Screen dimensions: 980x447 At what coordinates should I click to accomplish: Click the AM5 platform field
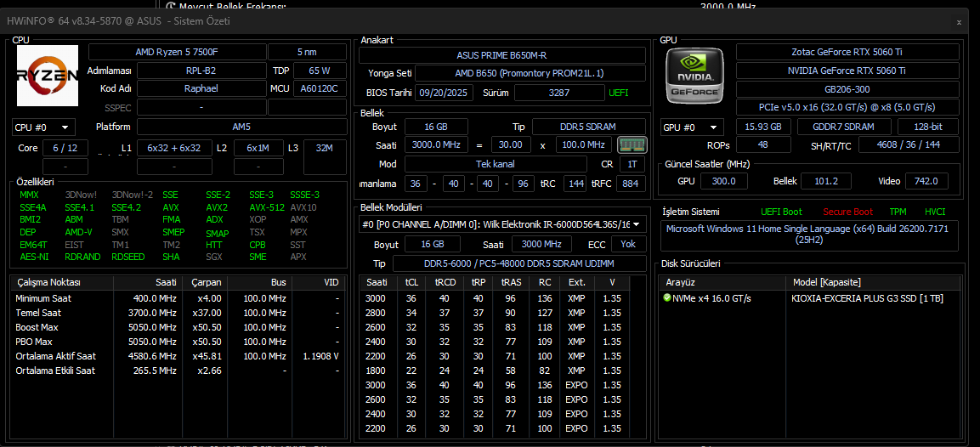242,127
